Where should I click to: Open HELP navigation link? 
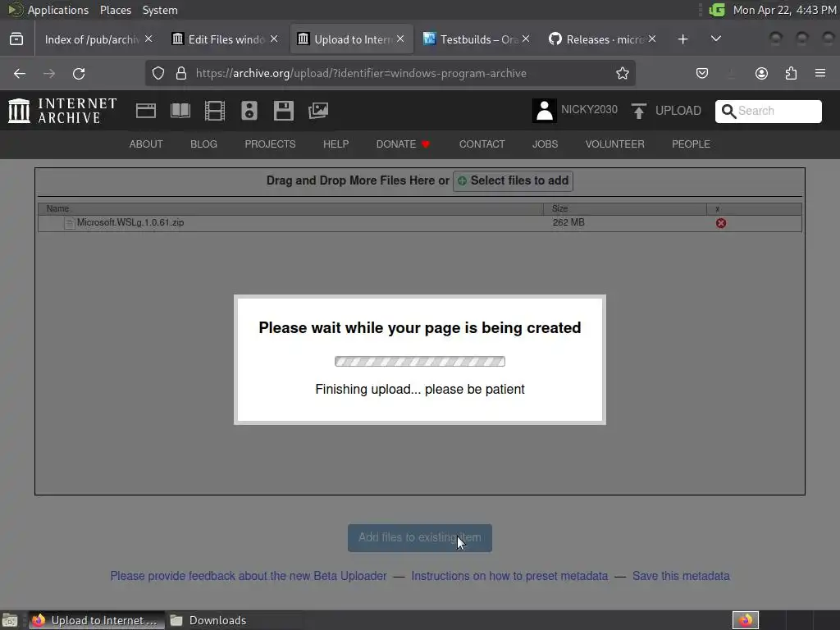tap(336, 144)
